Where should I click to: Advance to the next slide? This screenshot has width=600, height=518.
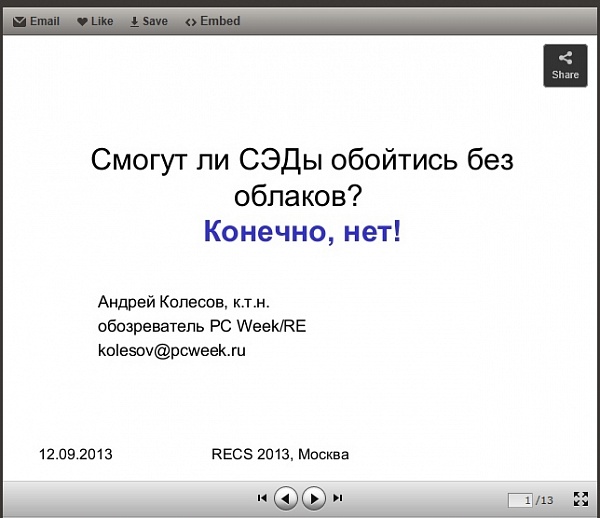(314, 498)
